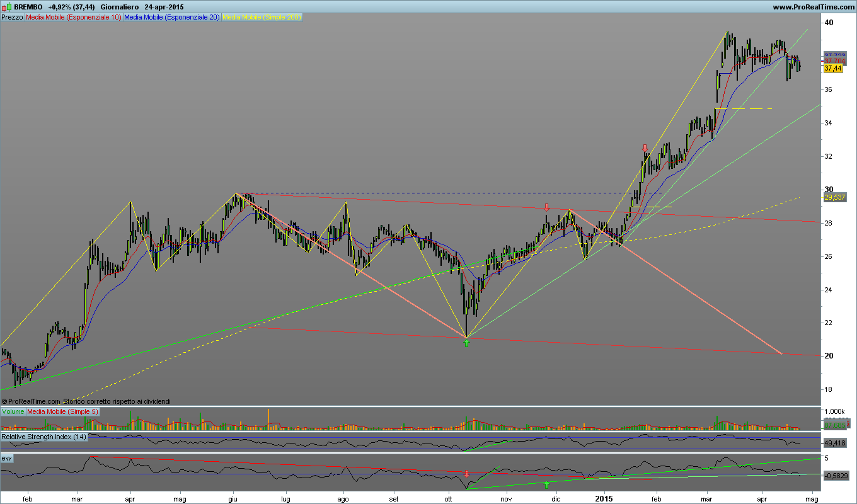Image resolution: width=857 pixels, height=504 pixels.
Task: Click the 49,418 RSI value tag
Action: (834, 443)
